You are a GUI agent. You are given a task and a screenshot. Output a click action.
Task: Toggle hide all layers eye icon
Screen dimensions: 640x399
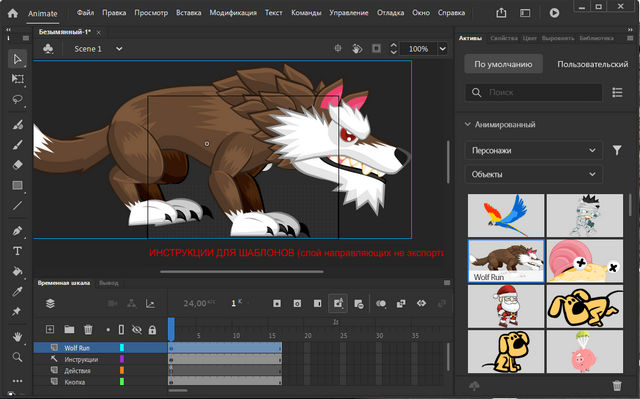[137, 330]
